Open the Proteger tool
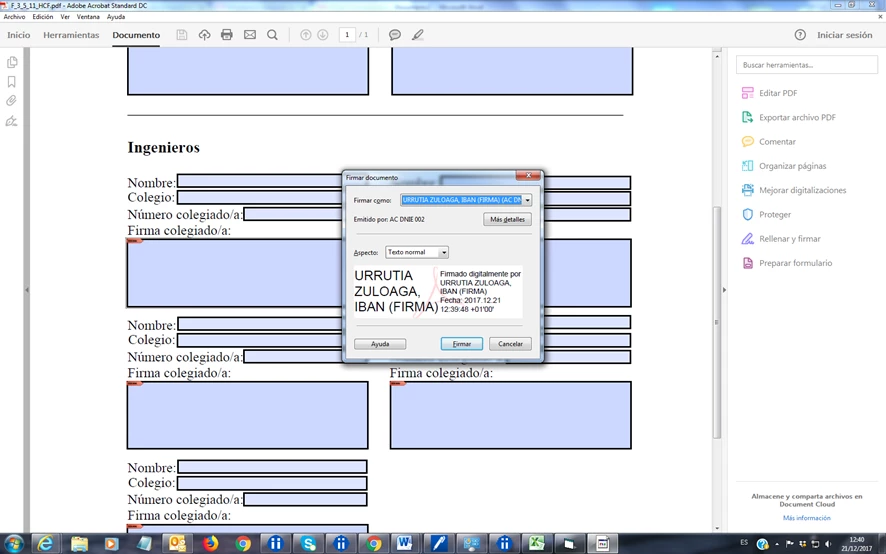This screenshot has height=554, width=886. click(x=766, y=215)
